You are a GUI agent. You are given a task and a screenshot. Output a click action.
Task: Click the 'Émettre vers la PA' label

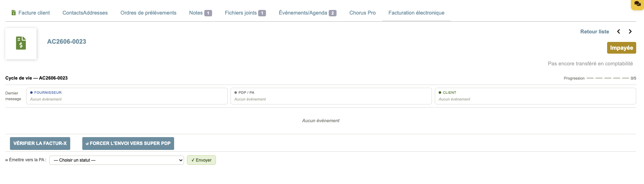pyautogui.click(x=26, y=160)
